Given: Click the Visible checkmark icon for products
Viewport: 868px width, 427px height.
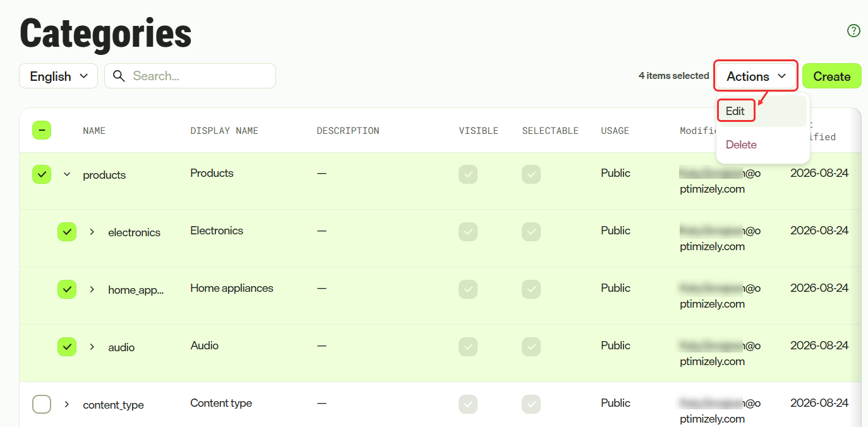Looking at the screenshot, I should (468, 174).
